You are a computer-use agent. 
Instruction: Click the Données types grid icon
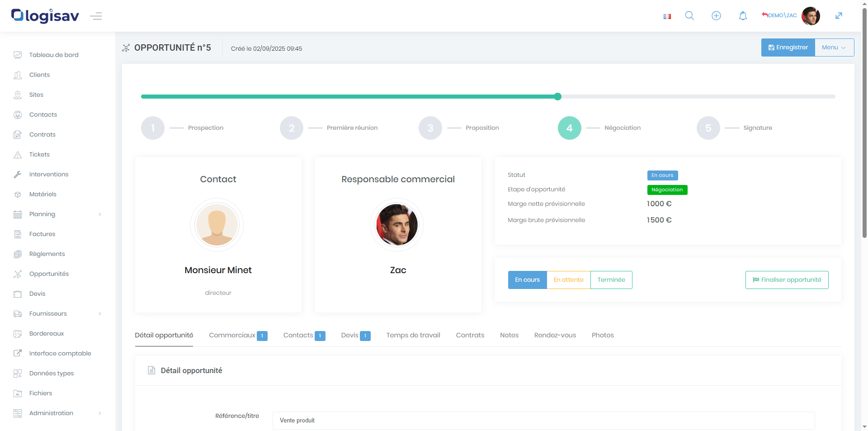[x=18, y=374]
